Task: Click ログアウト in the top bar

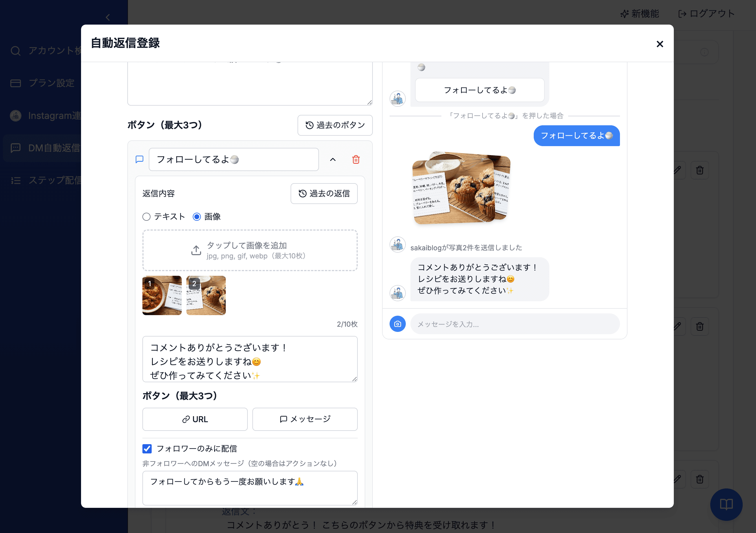Action: (706, 14)
